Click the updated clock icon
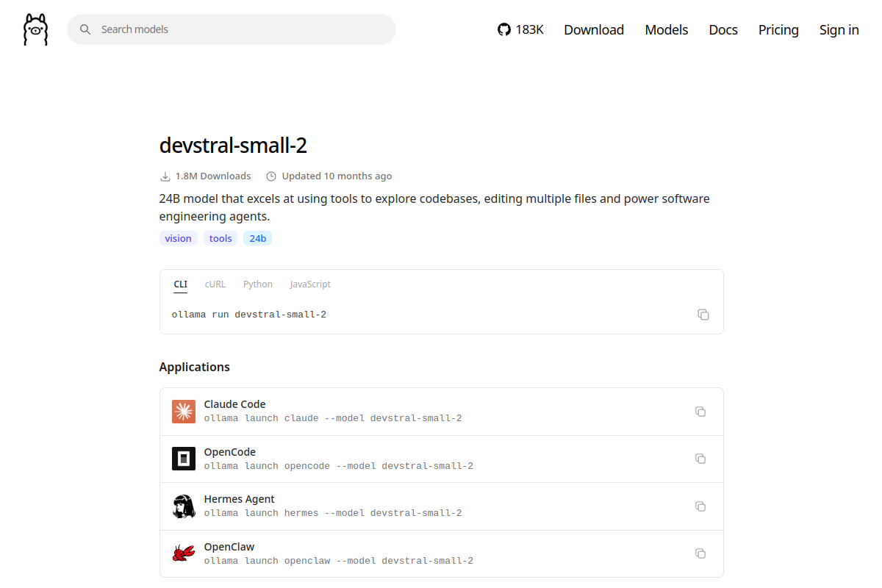This screenshot has height=588, width=882. (x=271, y=176)
